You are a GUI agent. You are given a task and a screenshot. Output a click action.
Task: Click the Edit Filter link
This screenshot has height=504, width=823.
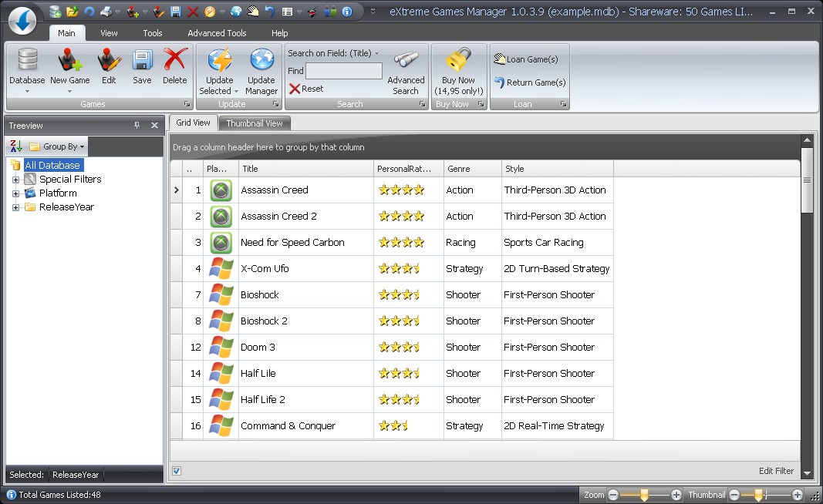pos(776,471)
